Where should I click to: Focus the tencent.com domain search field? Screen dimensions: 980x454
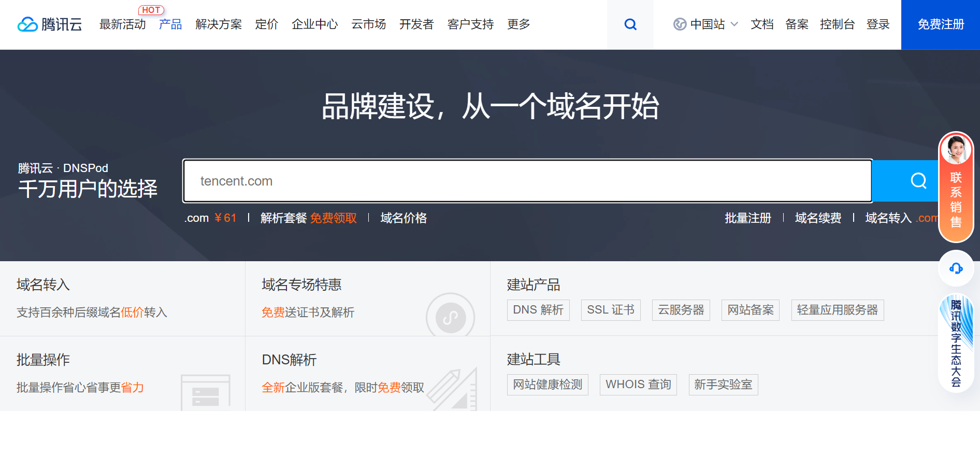tap(528, 181)
